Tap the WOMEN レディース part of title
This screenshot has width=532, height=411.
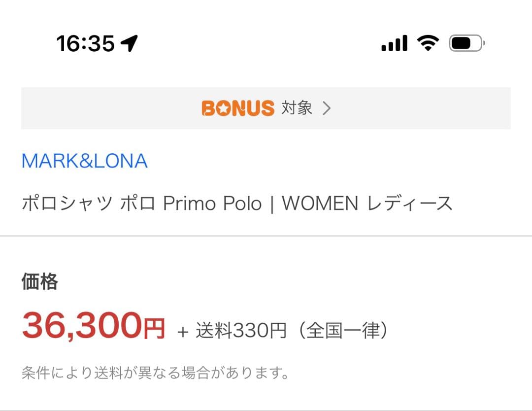pyautogui.click(x=367, y=204)
